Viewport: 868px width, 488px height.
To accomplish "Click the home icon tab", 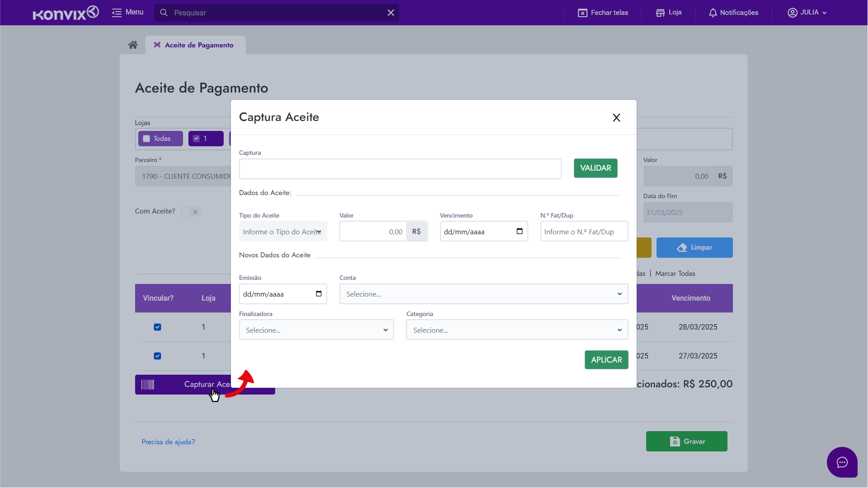I will click(133, 45).
